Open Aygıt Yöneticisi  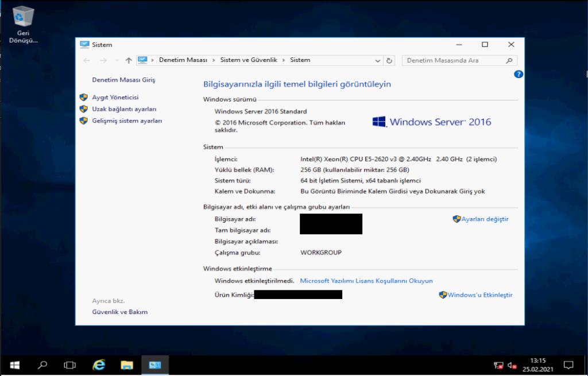115,97
